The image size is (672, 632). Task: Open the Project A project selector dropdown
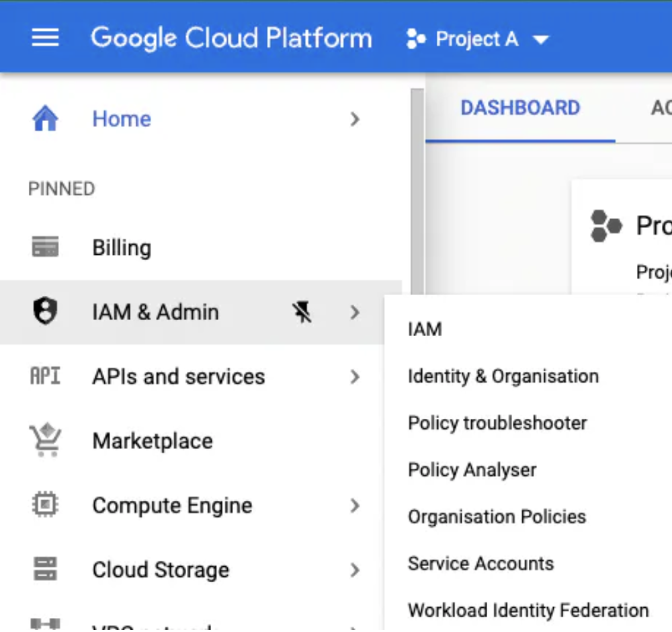[478, 39]
